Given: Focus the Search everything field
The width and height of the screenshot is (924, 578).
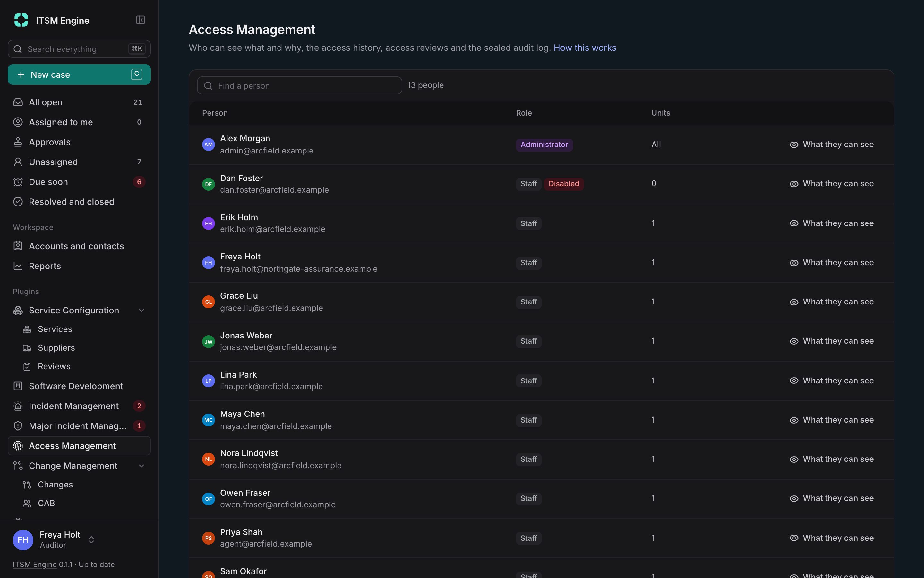Looking at the screenshot, I should pos(79,49).
